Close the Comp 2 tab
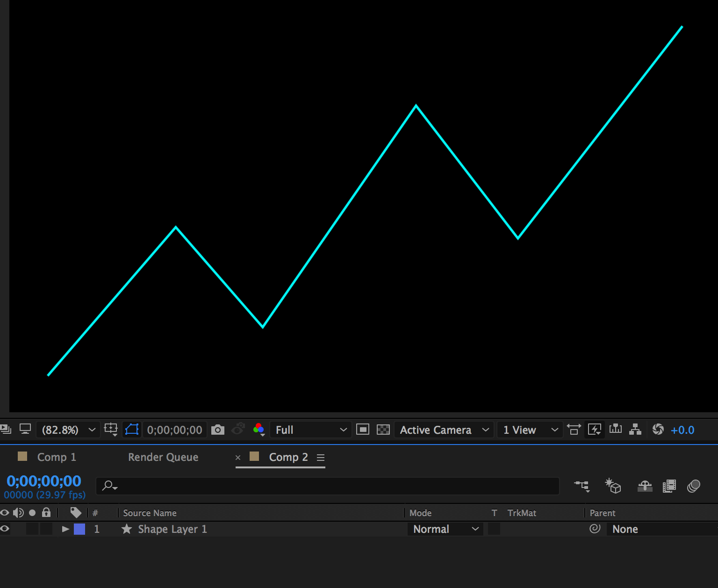This screenshot has width=718, height=588. pyautogui.click(x=238, y=458)
